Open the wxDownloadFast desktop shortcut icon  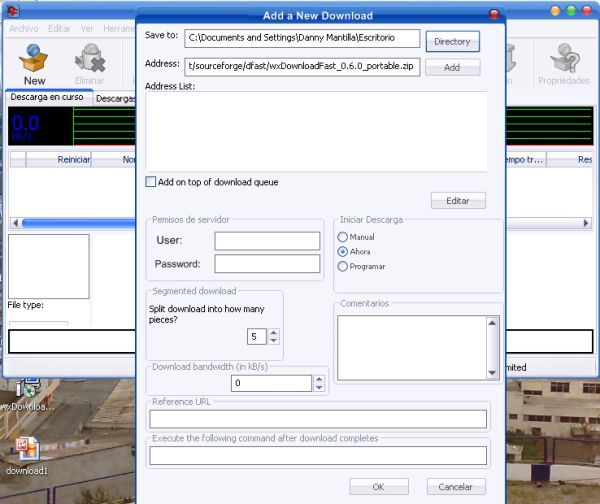click(28, 394)
